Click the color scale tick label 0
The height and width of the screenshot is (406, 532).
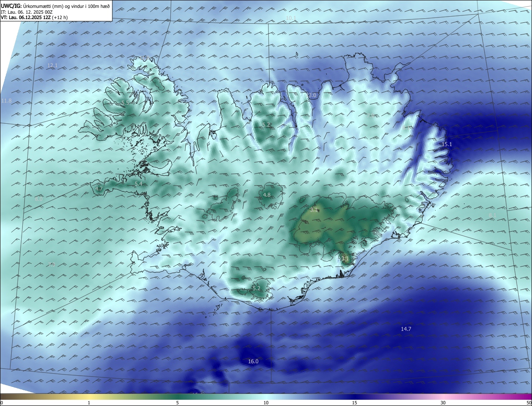[x=2, y=403]
